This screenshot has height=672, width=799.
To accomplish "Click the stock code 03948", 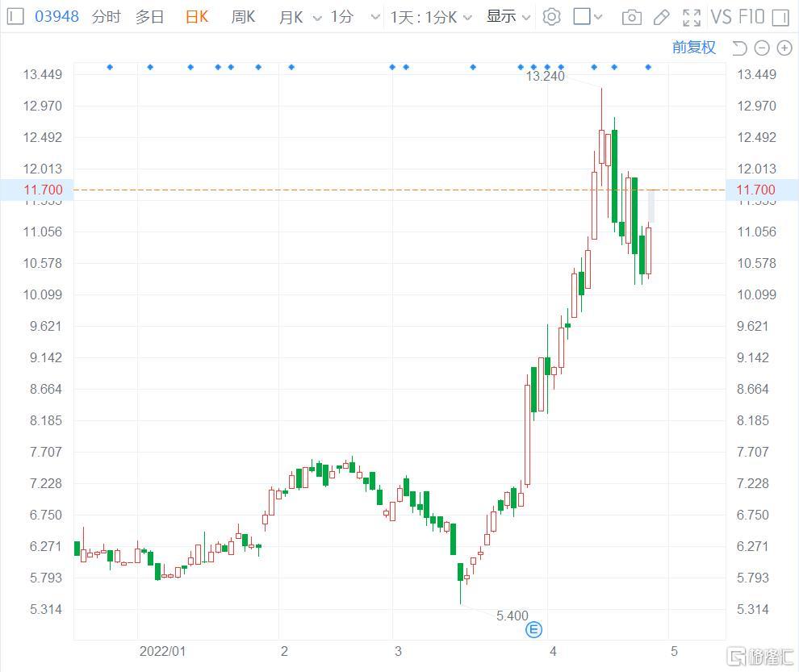I will (x=56, y=17).
